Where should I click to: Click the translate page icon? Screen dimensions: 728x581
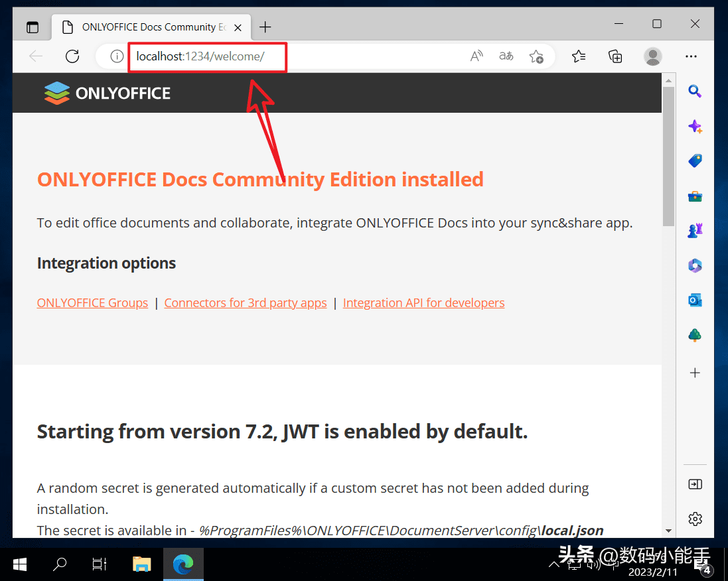506,56
